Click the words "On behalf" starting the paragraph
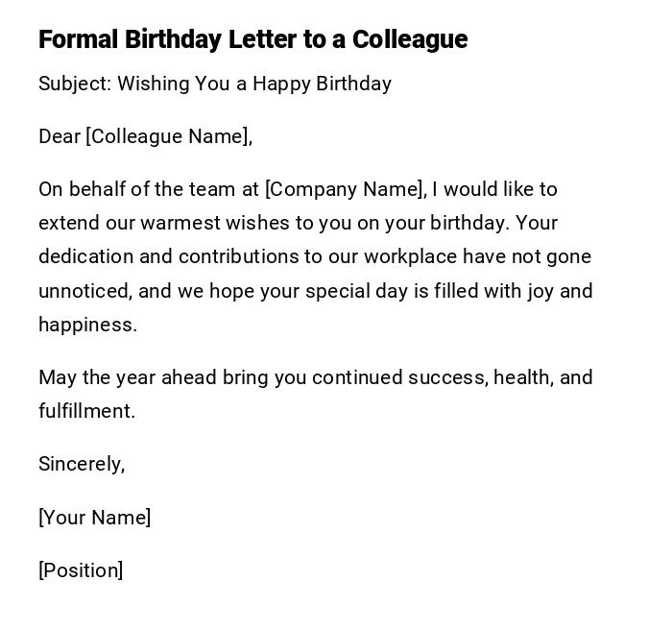 tap(81, 189)
